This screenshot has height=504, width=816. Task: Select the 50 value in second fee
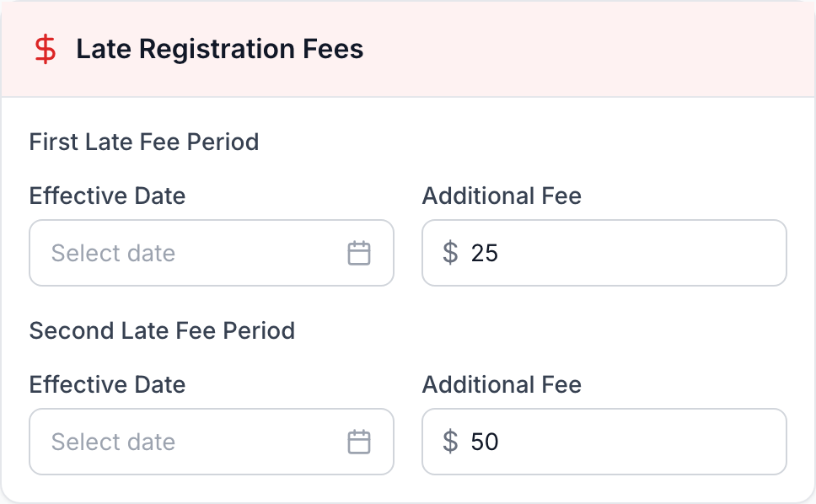[x=485, y=442]
